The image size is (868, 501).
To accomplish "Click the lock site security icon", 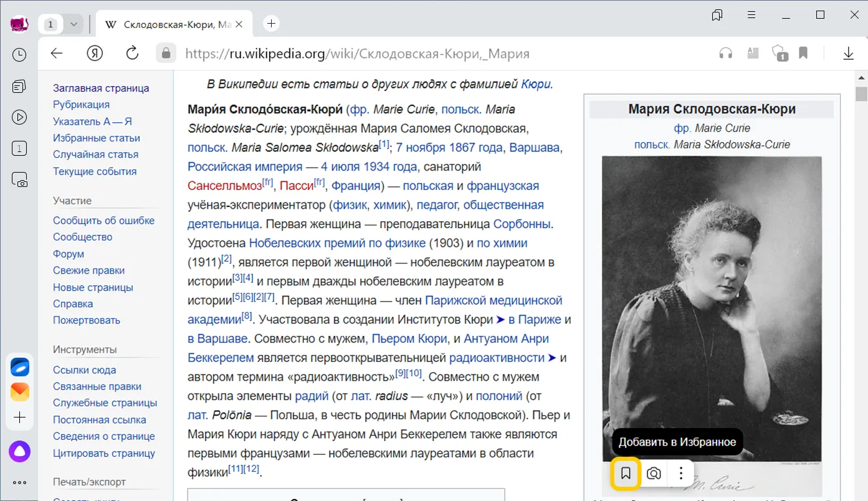I will tap(166, 54).
